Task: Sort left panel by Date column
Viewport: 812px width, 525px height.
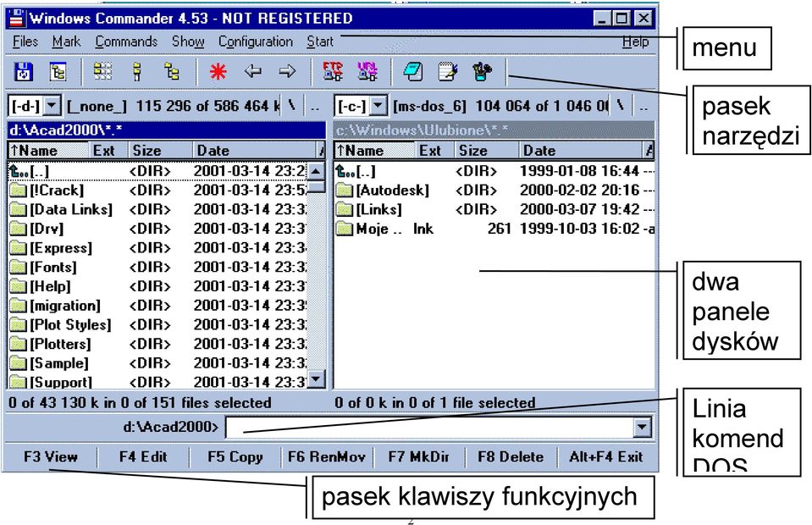Action: [255, 151]
